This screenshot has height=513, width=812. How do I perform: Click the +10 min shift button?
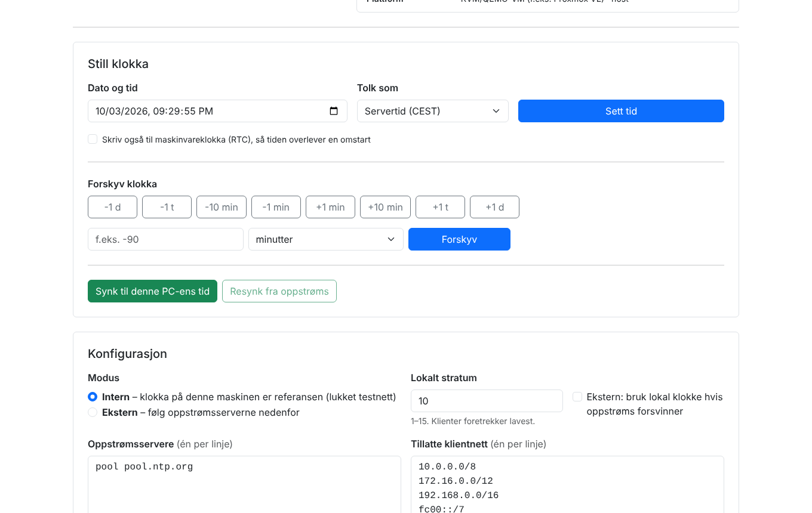385,207
